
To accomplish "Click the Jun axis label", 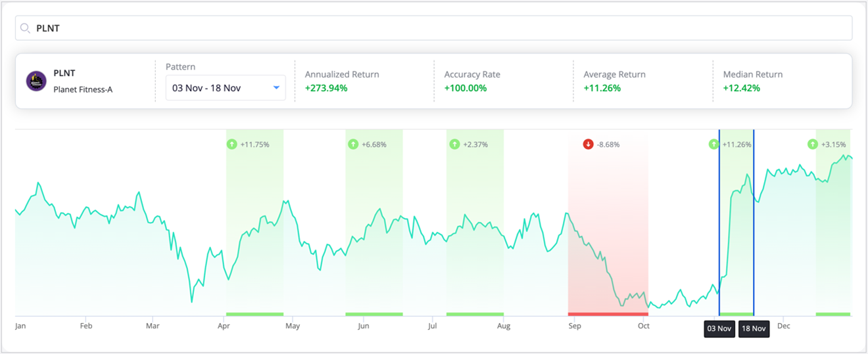I will pyautogui.click(x=363, y=326).
